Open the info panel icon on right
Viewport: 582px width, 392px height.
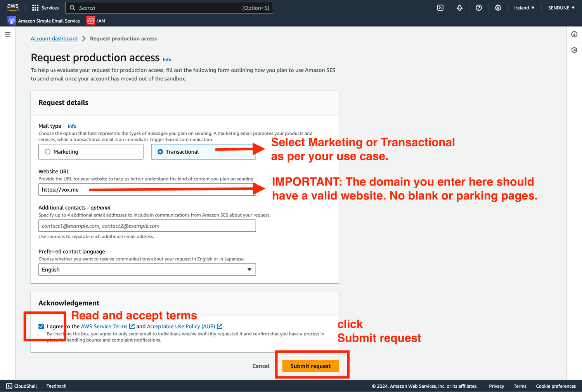[574, 35]
